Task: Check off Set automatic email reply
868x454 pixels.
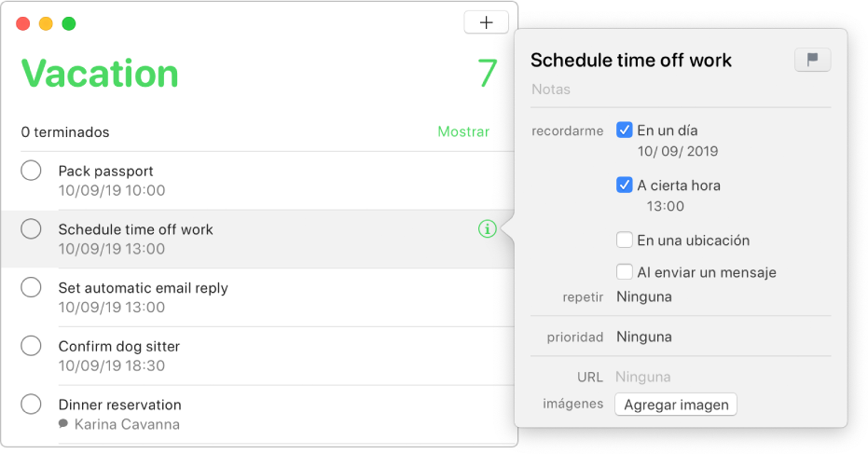Action: (x=31, y=287)
